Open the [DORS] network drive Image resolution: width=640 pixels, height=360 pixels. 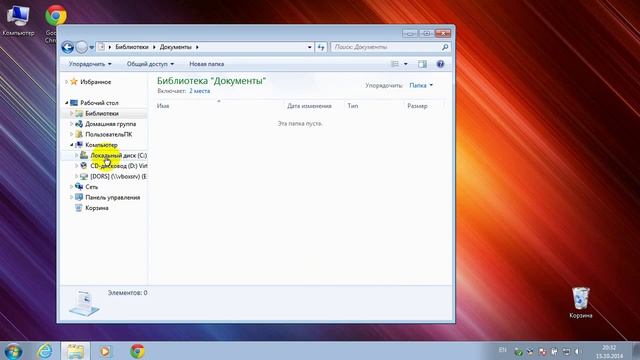[x=118, y=176]
